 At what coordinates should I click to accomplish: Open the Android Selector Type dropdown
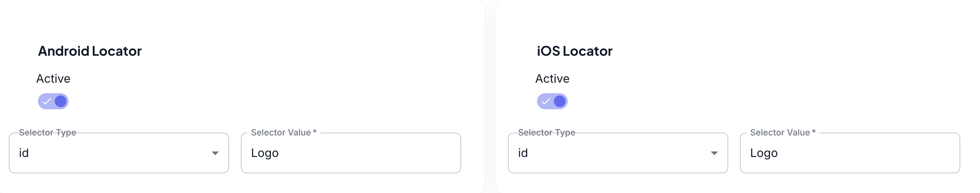[x=119, y=153]
